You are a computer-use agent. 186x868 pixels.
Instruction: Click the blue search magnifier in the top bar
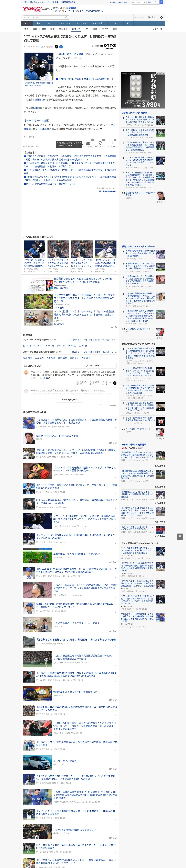(161, 2)
